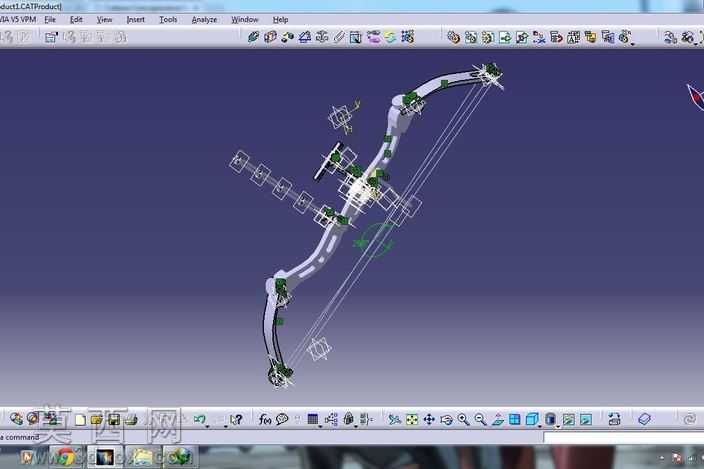Click the Selective Load icon

(590, 38)
